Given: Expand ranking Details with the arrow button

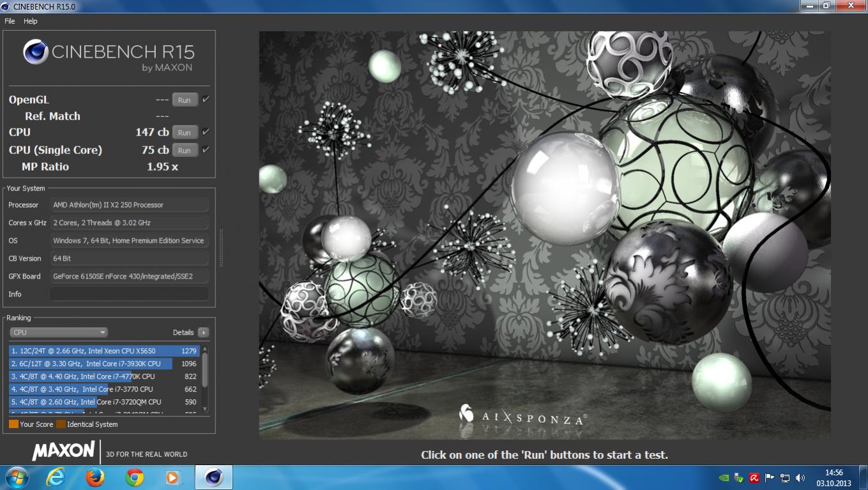Looking at the screenshot, I should tap(203, 332).
